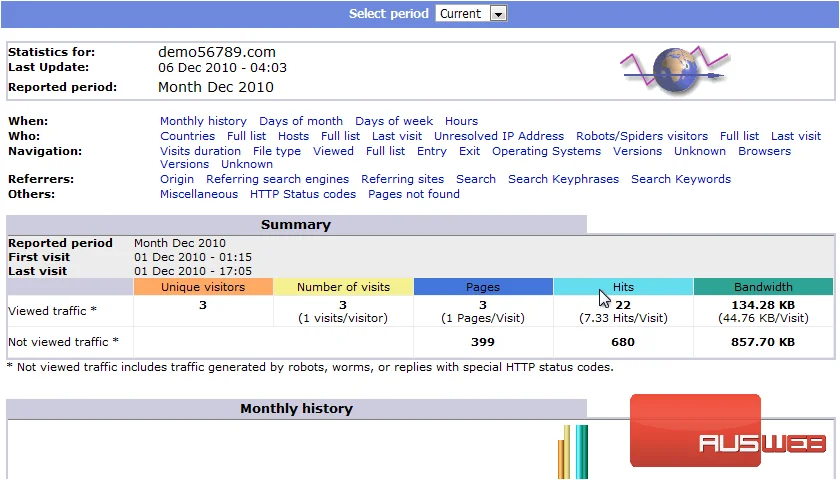Open the Unknown link after Browsers
The width and height of the screenshot is (840, 480).
click(x=247, y=164)
